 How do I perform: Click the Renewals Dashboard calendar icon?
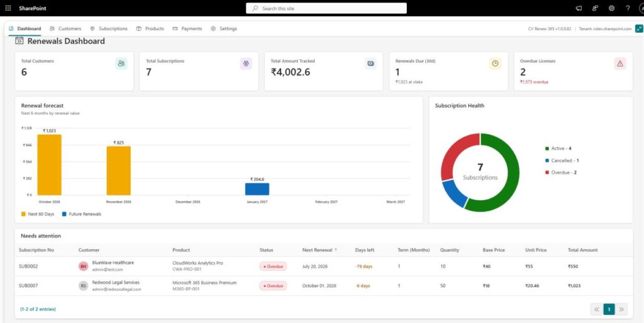coord(19,41)
